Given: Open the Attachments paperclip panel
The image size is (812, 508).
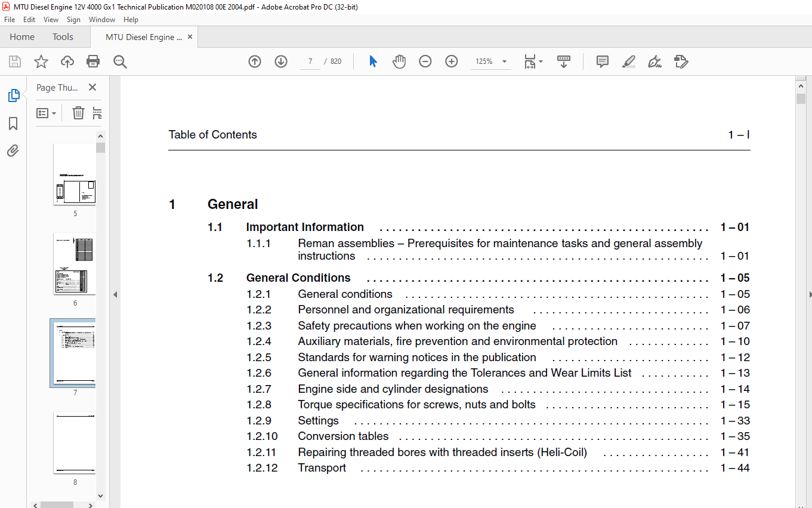Looking at the screenshot, I should (13, 150).
